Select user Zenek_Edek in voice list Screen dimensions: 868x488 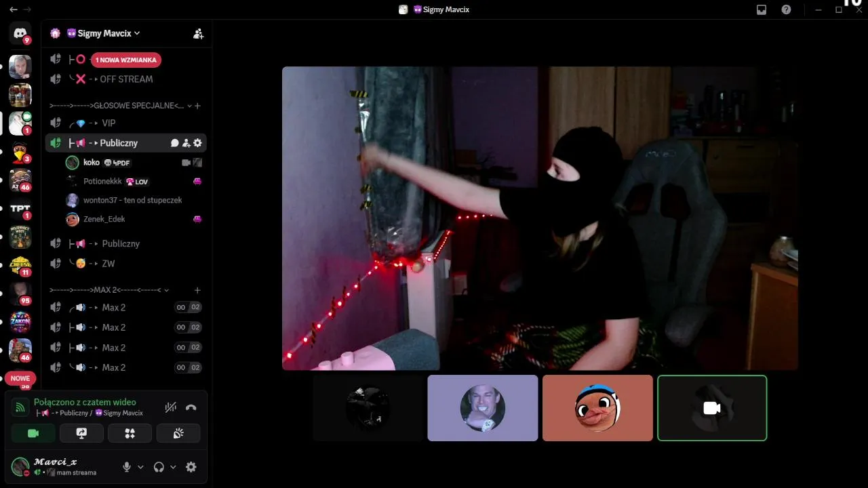point(134,219)
